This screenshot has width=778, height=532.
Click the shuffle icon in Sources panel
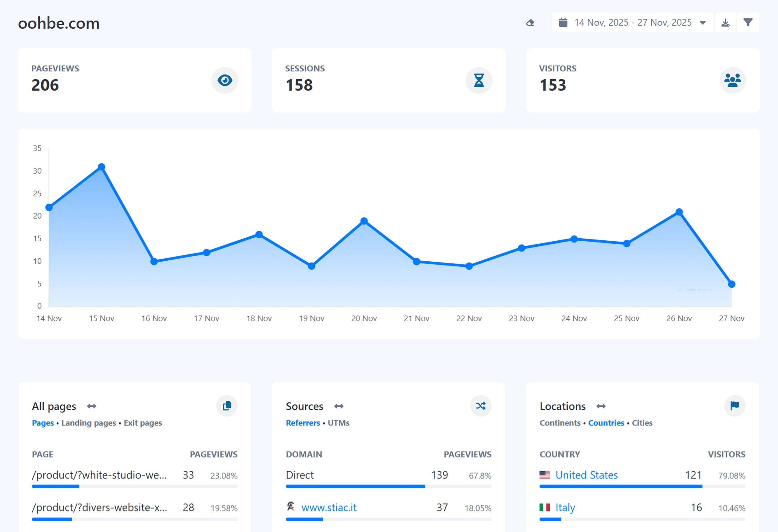(x=481, y=406)
